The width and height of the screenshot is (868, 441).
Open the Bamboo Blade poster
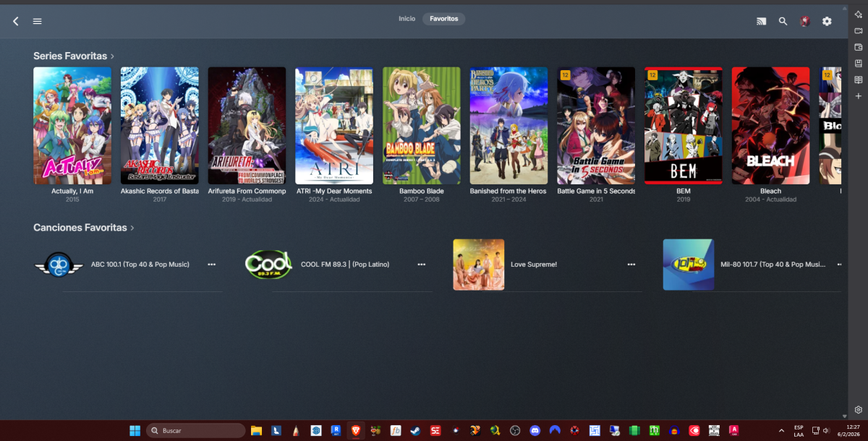coord(422,126)
